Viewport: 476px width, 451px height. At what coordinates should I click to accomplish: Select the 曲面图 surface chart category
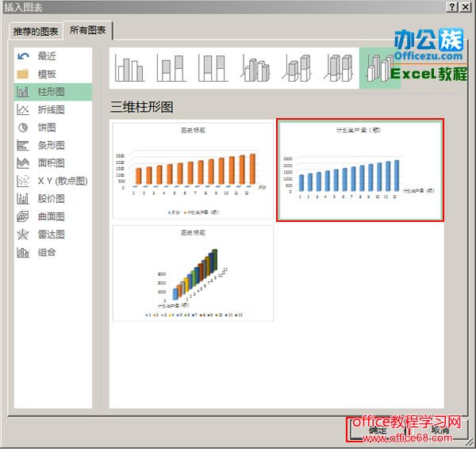(53, 216)
